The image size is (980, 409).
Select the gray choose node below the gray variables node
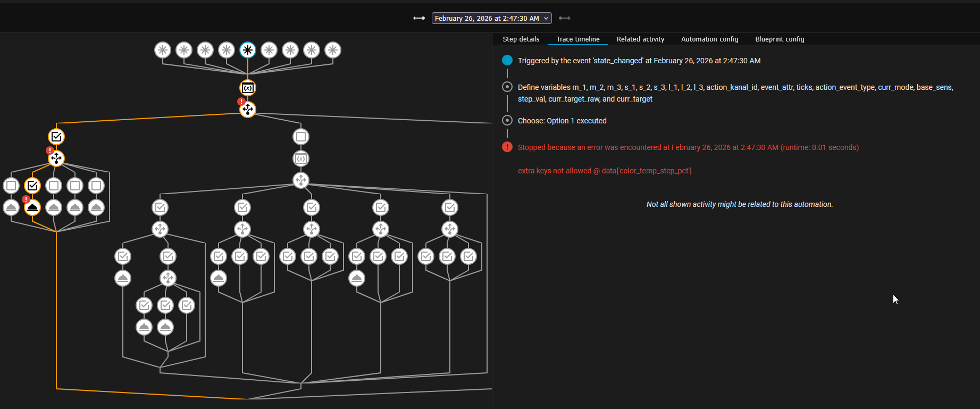(x=301, y=180)
